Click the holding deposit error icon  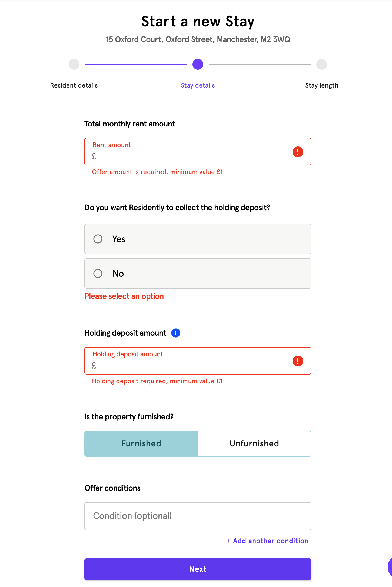[298, 361]
